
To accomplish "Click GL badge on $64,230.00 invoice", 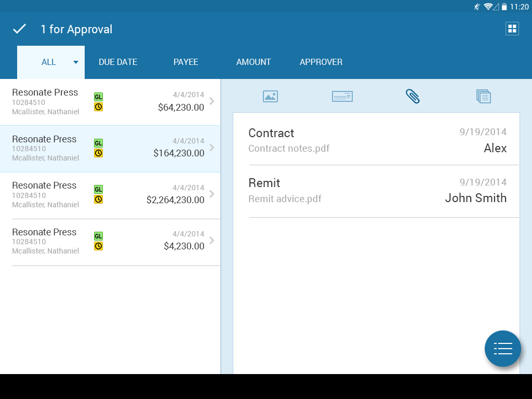I will (98, 97).
